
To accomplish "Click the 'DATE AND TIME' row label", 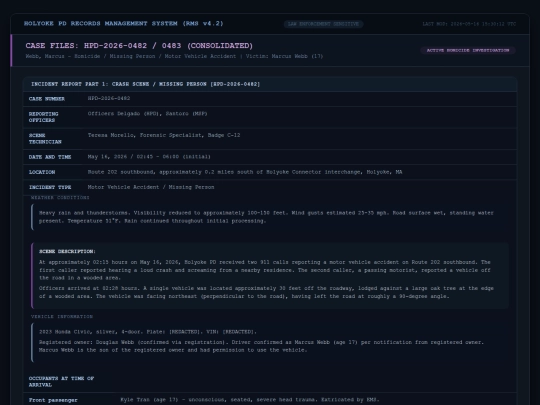I will [50, 157].
